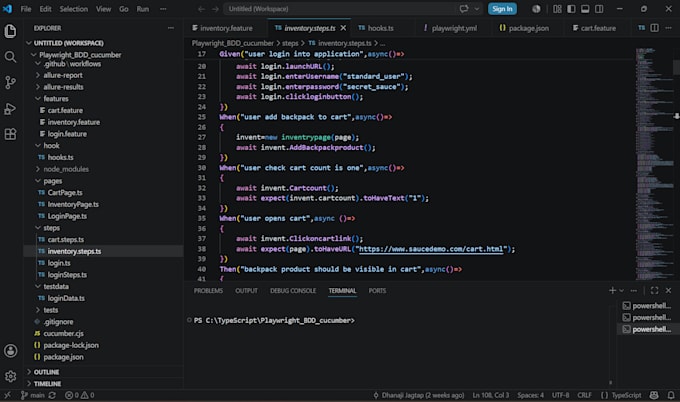Open Source Control view
This screenshot has width=680, height=402.
coord(10,82)
